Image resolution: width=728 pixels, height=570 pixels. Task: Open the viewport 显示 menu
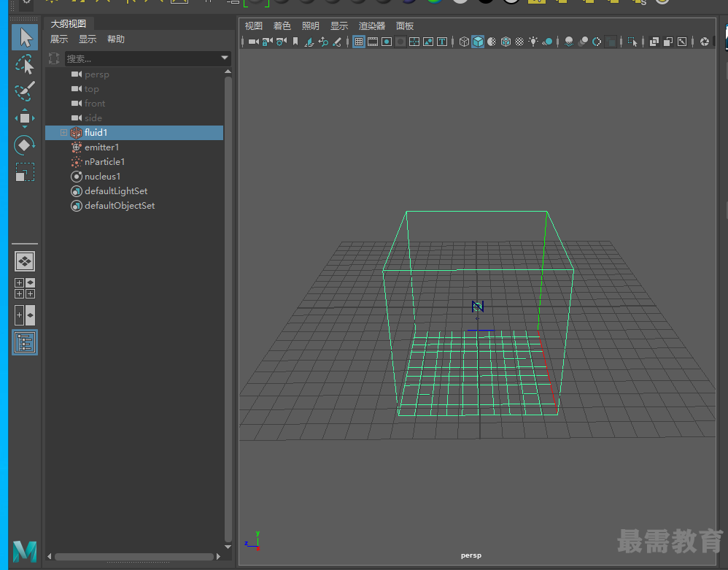pos(339,26)
